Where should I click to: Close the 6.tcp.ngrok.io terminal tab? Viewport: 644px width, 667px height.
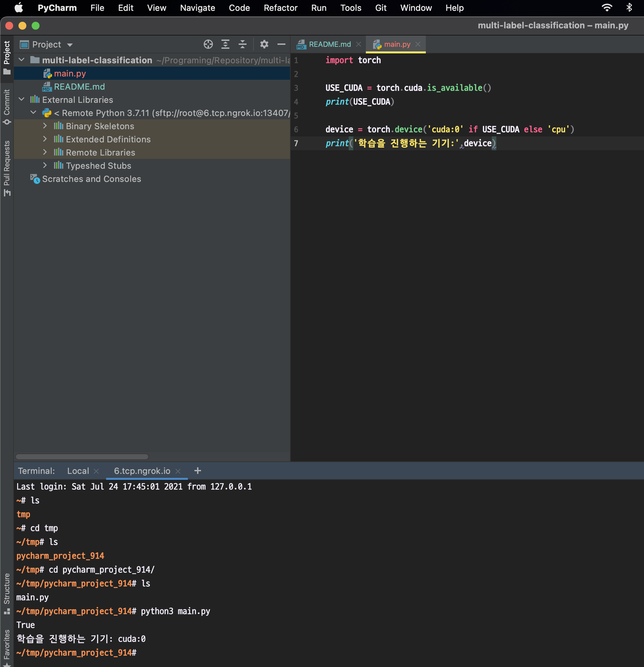(x=178, y=471)
